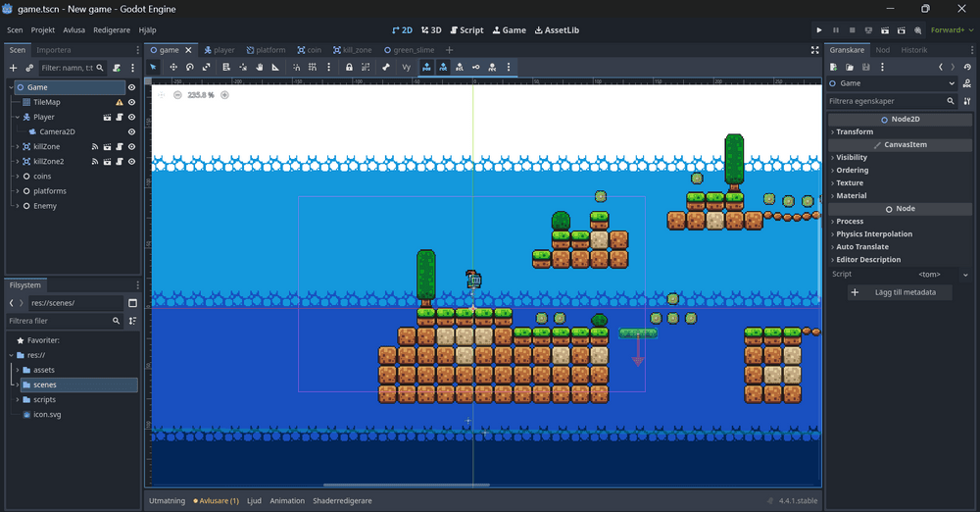980x512 pixels.
Task: Zoom out with the minus icon in the viewport
Action: [177, 95]
